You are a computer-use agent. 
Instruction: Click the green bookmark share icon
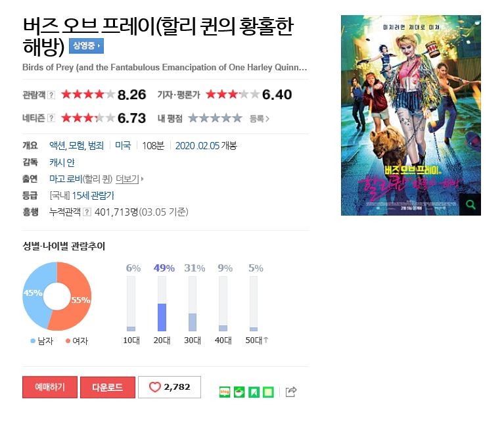pyautogui.click(x=254, y=392)
